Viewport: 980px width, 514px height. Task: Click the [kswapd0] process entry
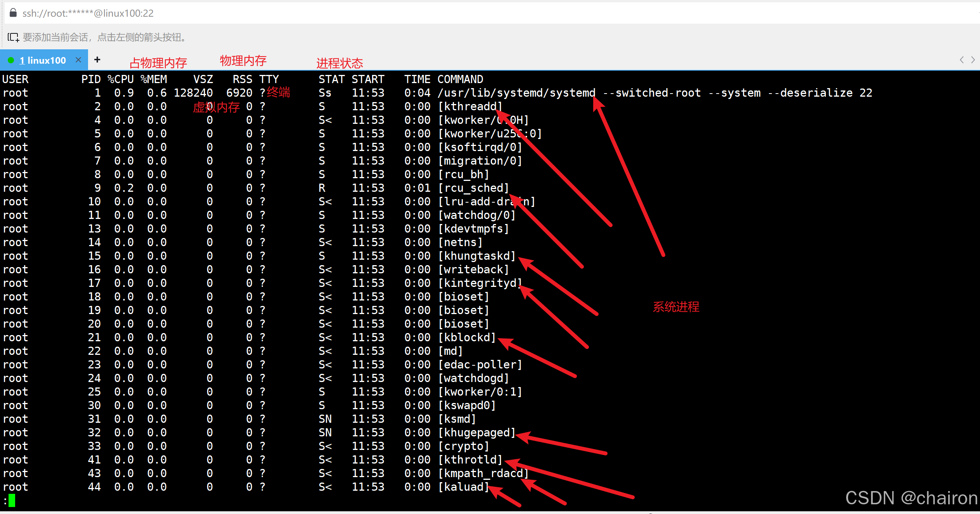pyautogui.click(x=467, y=405)
